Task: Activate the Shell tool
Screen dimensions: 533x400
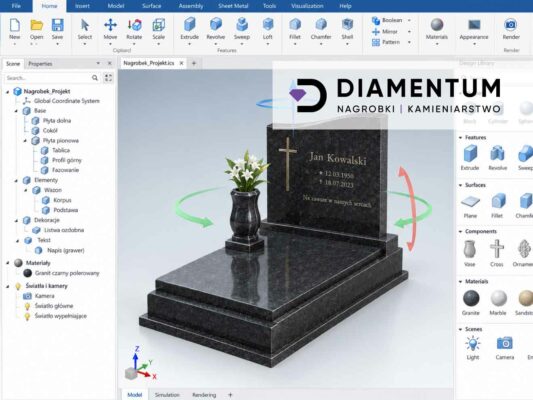Action: coord(347,25)
